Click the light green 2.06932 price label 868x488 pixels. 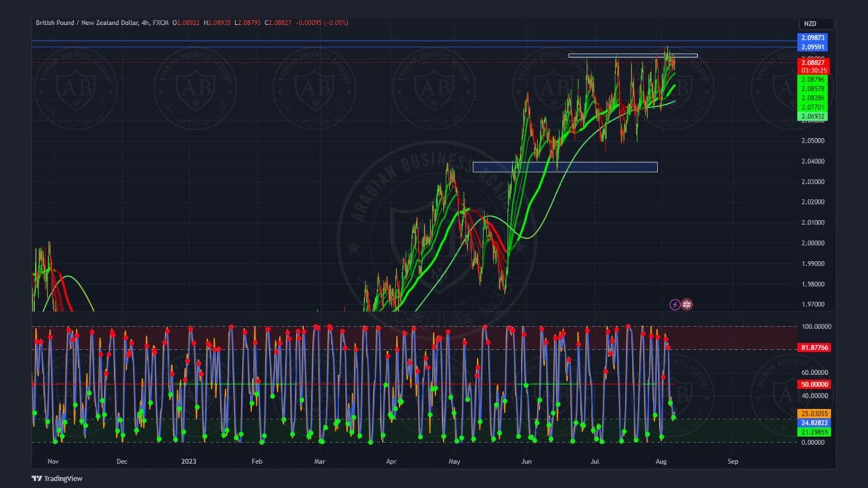812,116
